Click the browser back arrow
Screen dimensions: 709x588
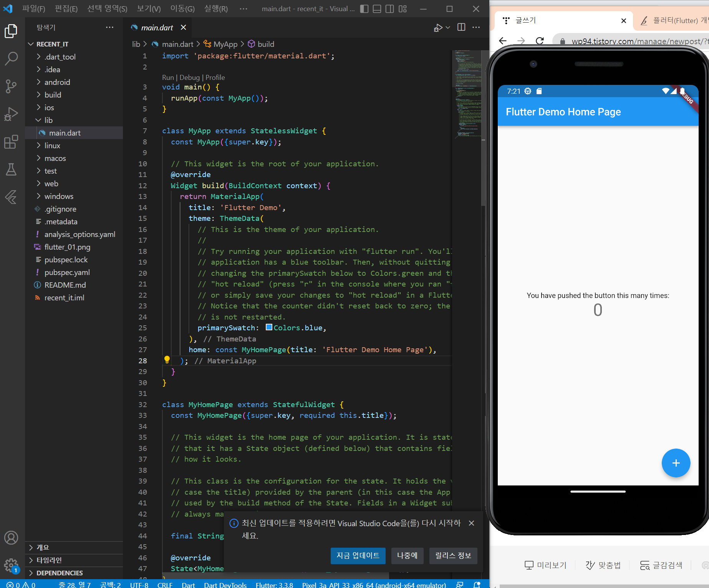503,41
